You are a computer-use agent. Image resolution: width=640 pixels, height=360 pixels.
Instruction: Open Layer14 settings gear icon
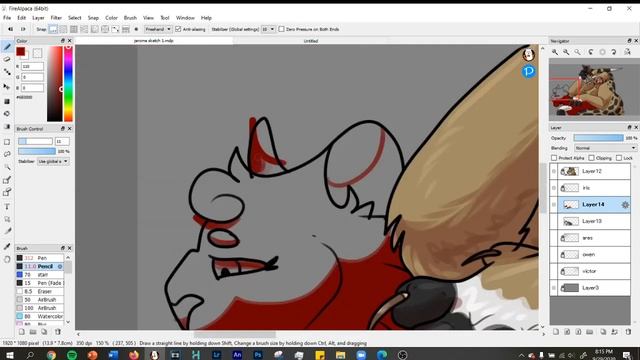625,204
